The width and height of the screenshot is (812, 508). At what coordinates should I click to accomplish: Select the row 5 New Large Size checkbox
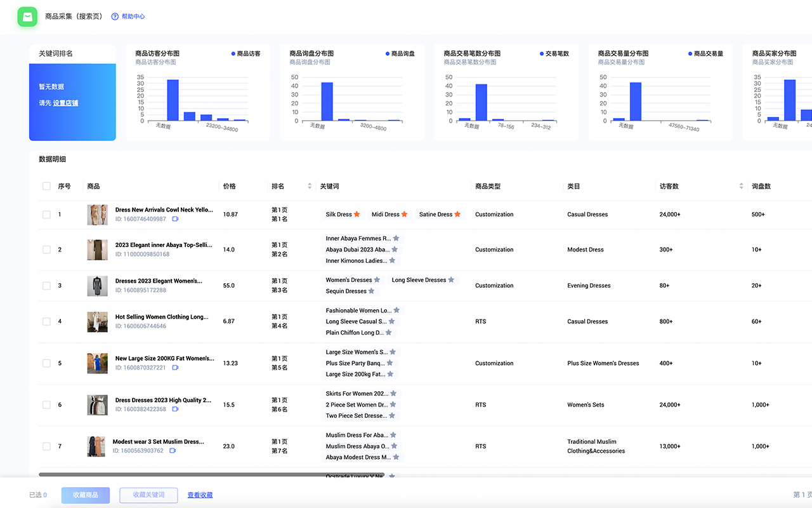point(46,363)
